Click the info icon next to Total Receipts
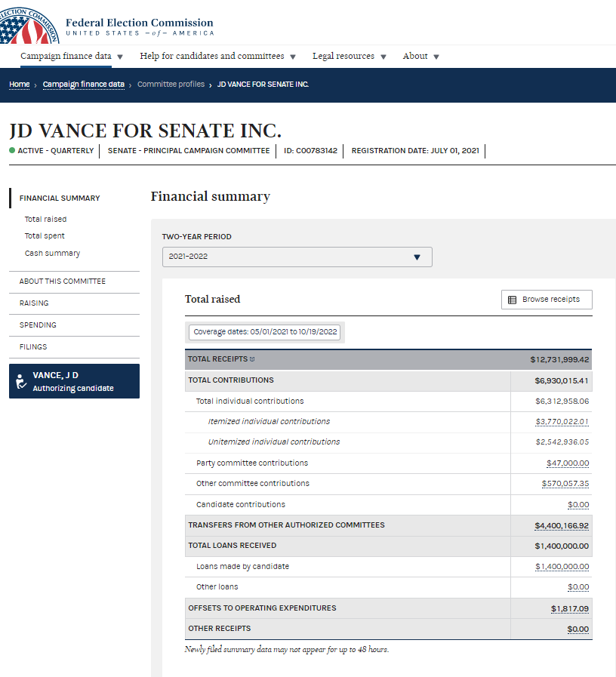This screenshot has width=616, height=677. click(x=252, y=359)
